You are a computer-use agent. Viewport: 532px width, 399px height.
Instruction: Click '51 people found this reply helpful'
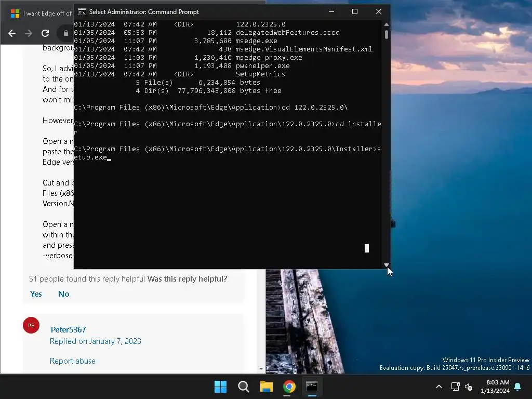pyautogui.click(x=87, y=279)
